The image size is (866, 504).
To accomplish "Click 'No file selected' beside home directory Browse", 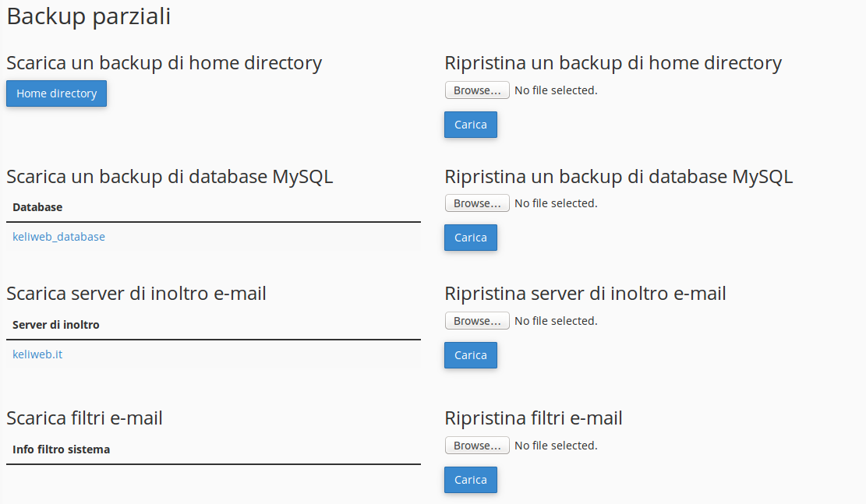I will [557, 90].
